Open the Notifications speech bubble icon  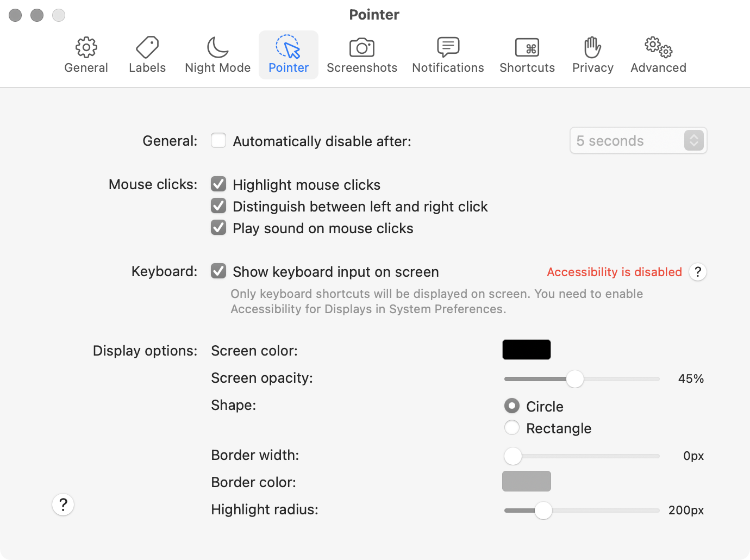coord(448,55)
